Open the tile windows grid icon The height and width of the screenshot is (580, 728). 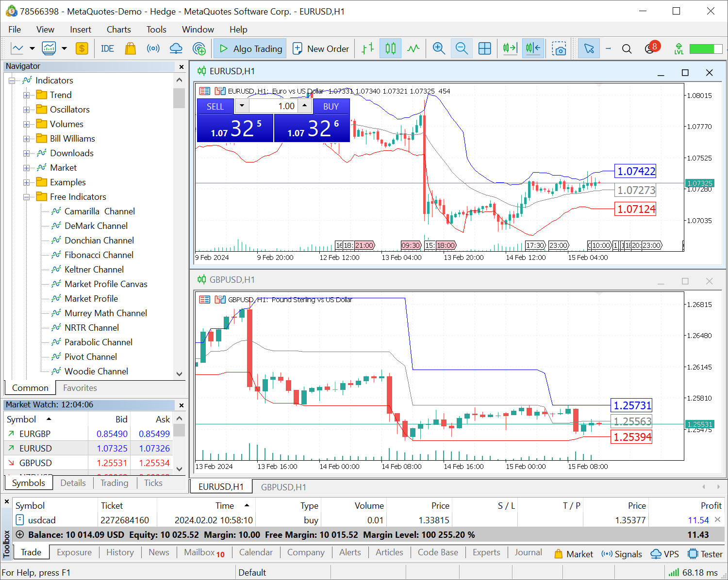click(x=484, y=48)
